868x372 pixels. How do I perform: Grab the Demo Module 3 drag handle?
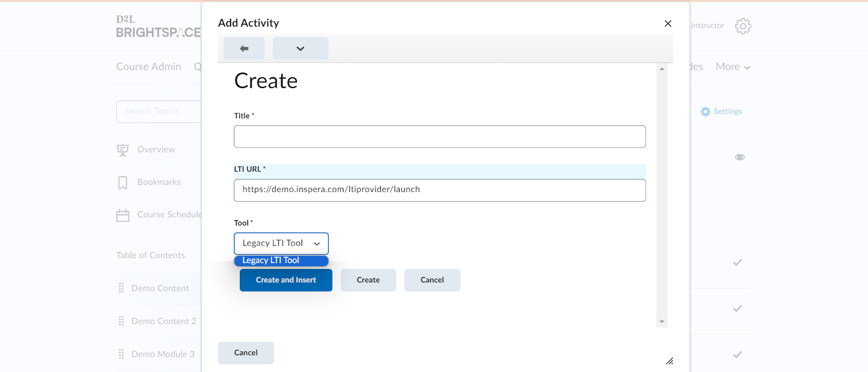122,354
